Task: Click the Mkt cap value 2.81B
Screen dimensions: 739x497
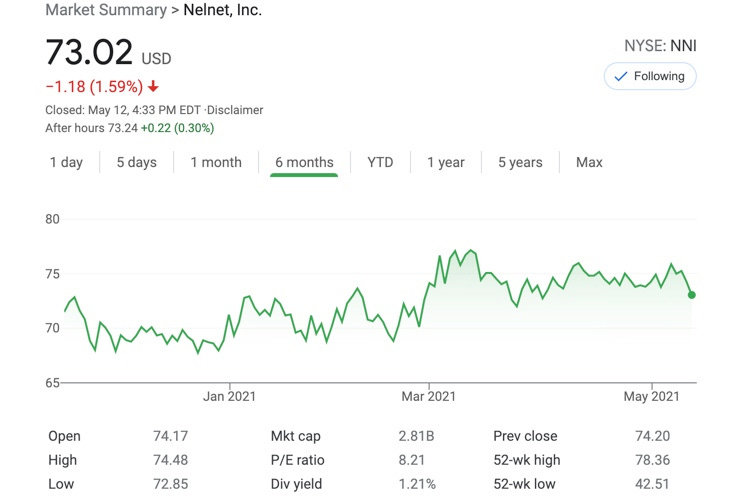Action: tap(416, 436)
